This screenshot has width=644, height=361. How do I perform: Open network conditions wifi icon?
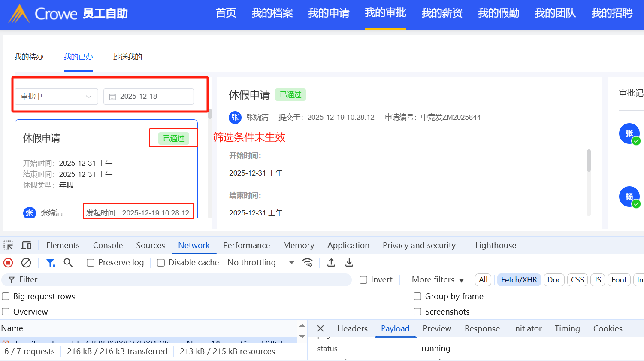click(x=307, y=263)
